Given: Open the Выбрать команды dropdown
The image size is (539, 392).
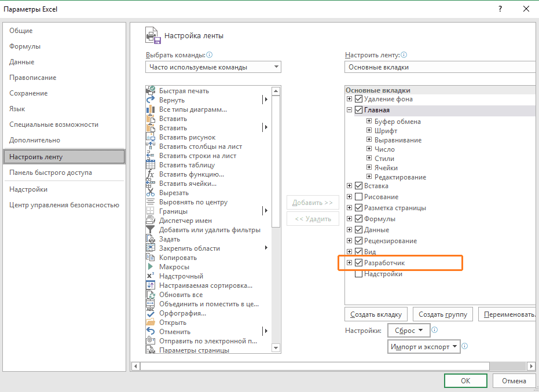Looking at the screenshot, I should (x=213, y=67).
